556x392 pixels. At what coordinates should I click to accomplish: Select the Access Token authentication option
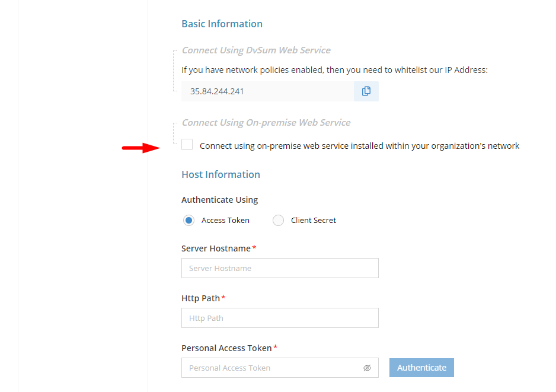pos(188,220)
